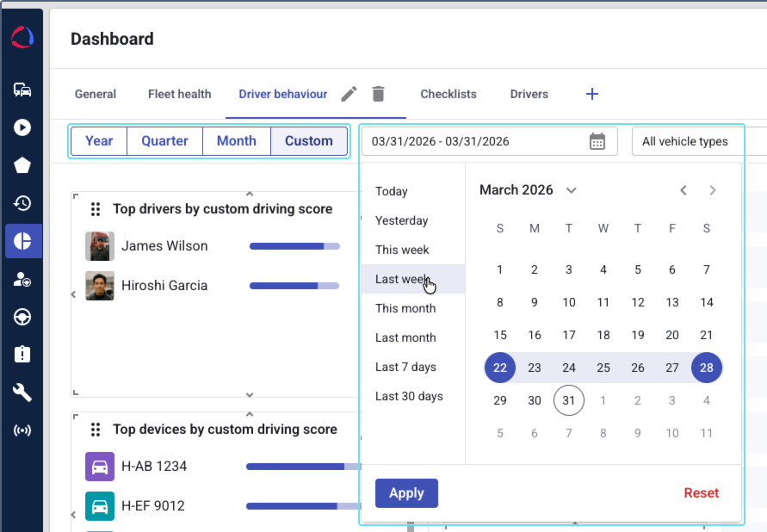Delete tab using the trash icon
The height and width of the screenshot is (532, 767).
pos(378,94)
